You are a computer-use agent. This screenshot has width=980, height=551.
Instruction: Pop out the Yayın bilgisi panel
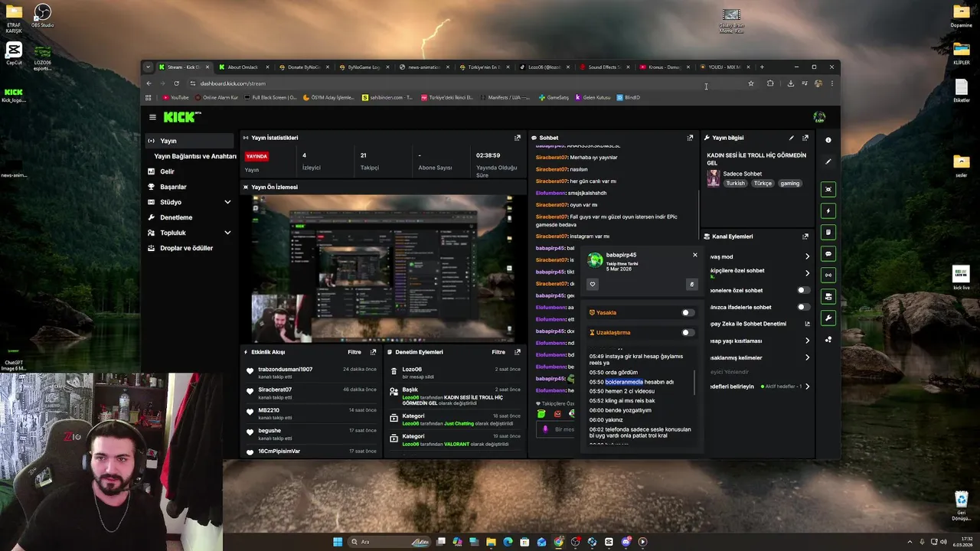point(805,138)
